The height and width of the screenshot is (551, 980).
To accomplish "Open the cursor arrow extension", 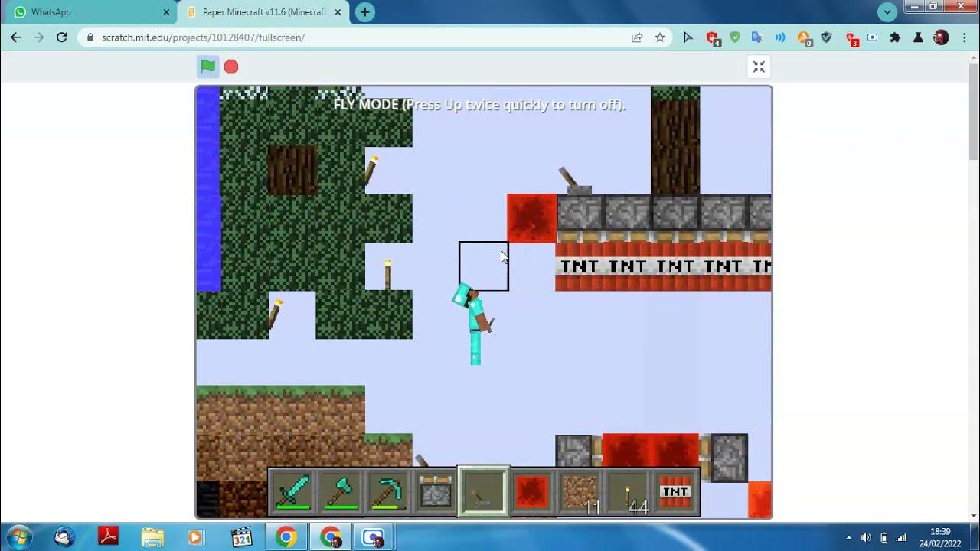I will [688, 37].
